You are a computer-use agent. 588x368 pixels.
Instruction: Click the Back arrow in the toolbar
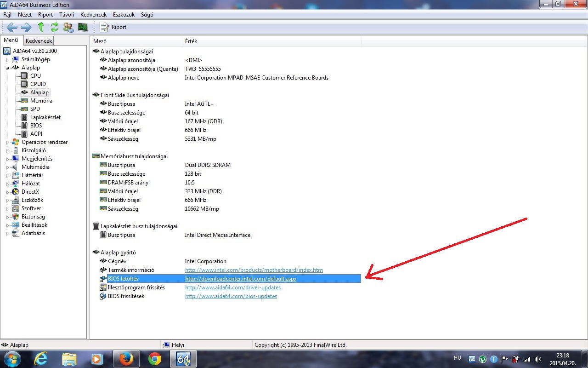click(x=12, y=27)
